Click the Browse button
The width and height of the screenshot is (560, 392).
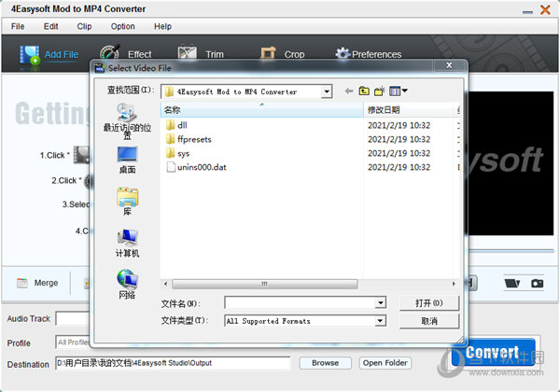[x=325, y=363]
